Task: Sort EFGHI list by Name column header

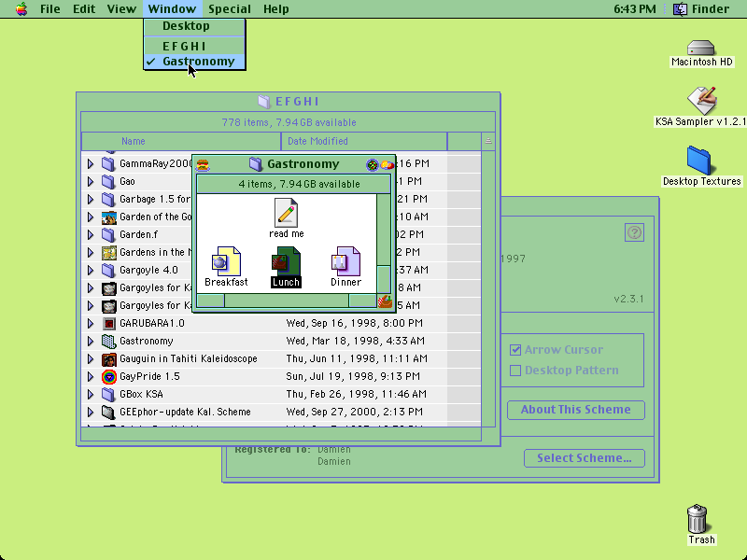Action: pos(181,142)
